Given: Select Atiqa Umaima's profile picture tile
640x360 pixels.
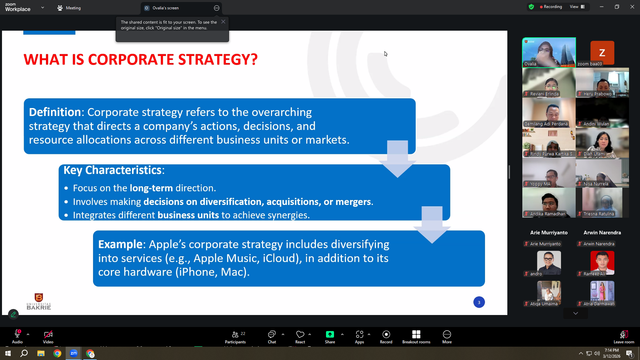Looking at the screenshot, I should click(549, 292).
